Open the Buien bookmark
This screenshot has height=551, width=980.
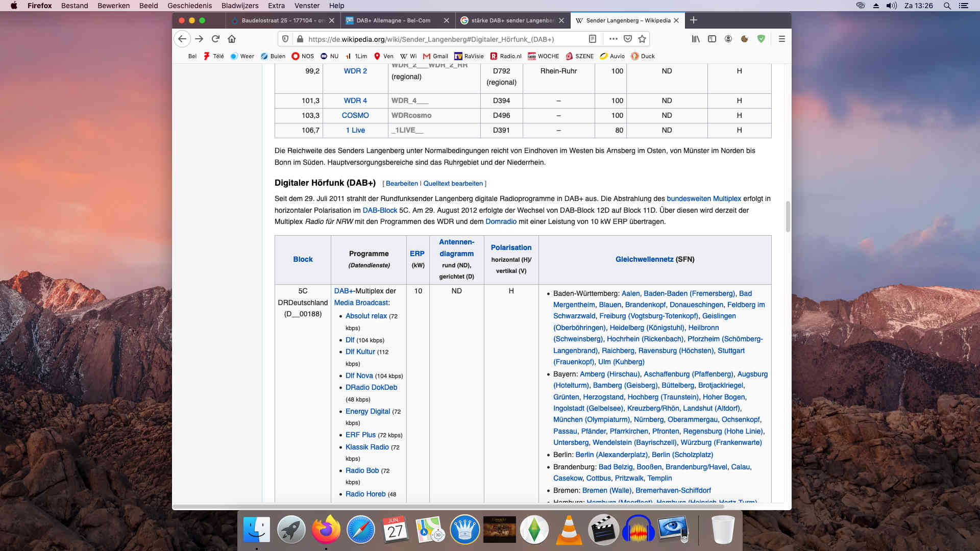[273, 56]
